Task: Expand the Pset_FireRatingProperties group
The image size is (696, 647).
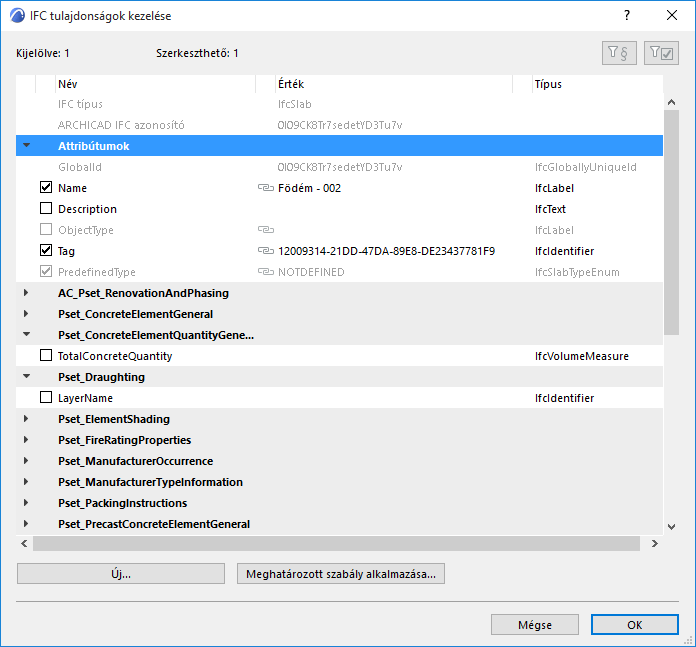Action: pos(27,440)
